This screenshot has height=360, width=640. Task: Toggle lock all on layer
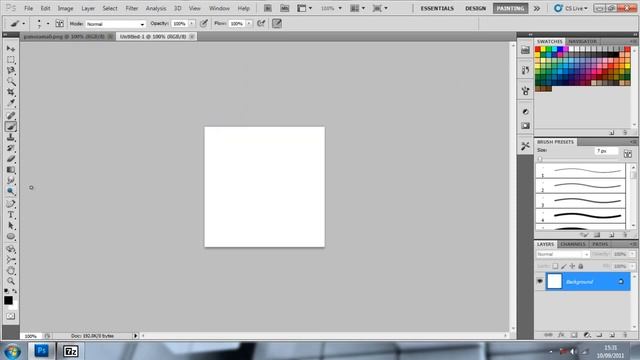click(580, 266)
